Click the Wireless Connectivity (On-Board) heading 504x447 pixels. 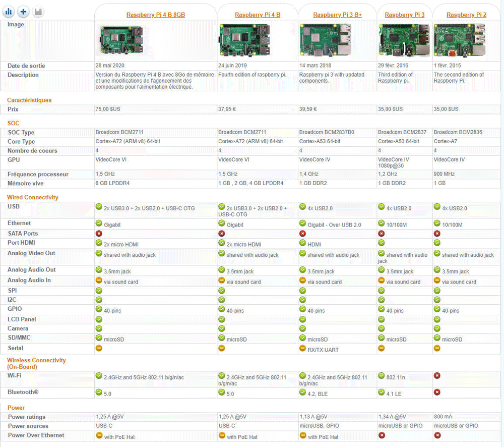click(x=36, y=363)
